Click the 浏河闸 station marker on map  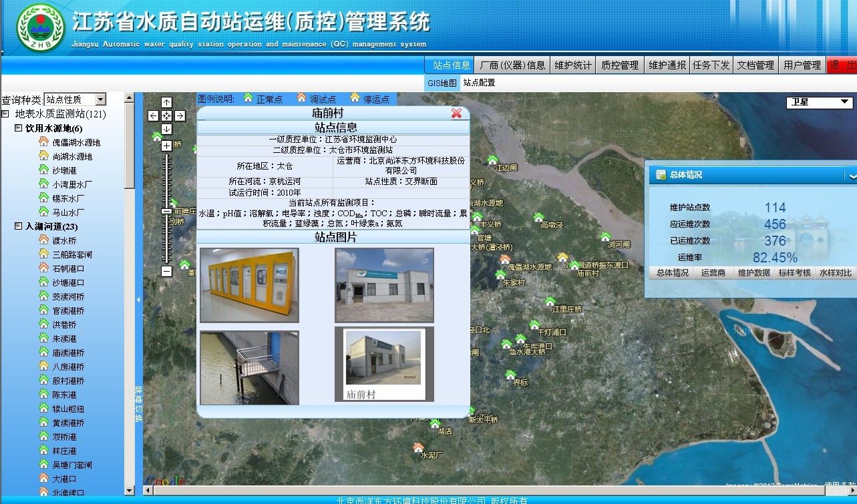605,236
